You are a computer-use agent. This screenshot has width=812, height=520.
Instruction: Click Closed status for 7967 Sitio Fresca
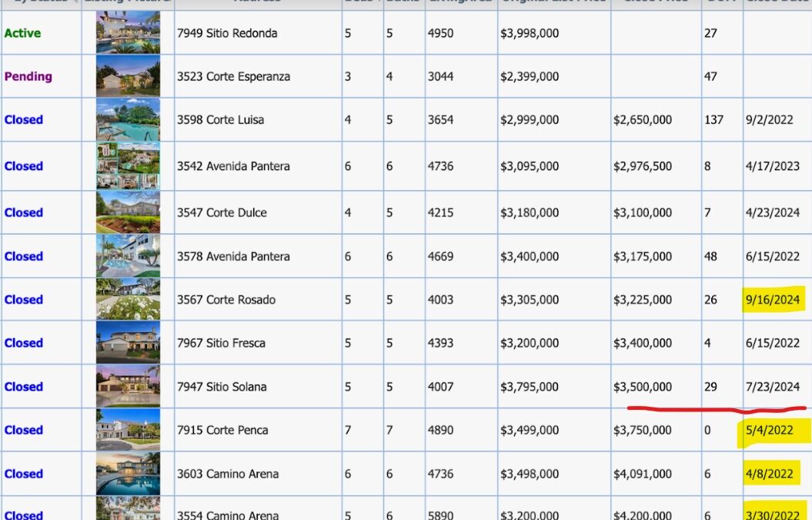tap(23, 343)
